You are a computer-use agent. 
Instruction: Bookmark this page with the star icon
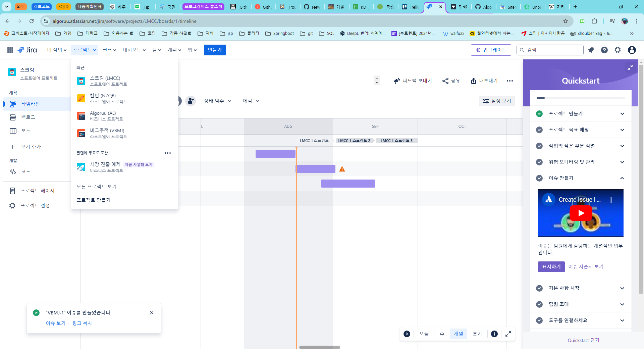[566, 21]
